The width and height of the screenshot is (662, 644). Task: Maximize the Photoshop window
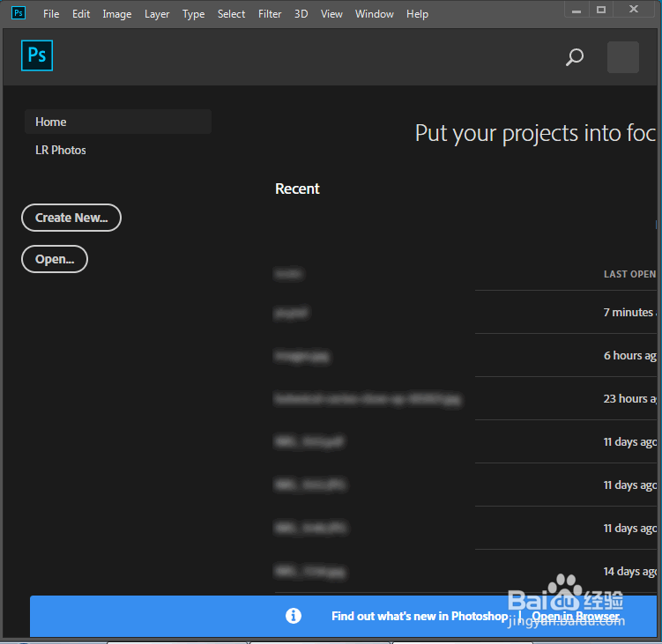pos(601,10)
